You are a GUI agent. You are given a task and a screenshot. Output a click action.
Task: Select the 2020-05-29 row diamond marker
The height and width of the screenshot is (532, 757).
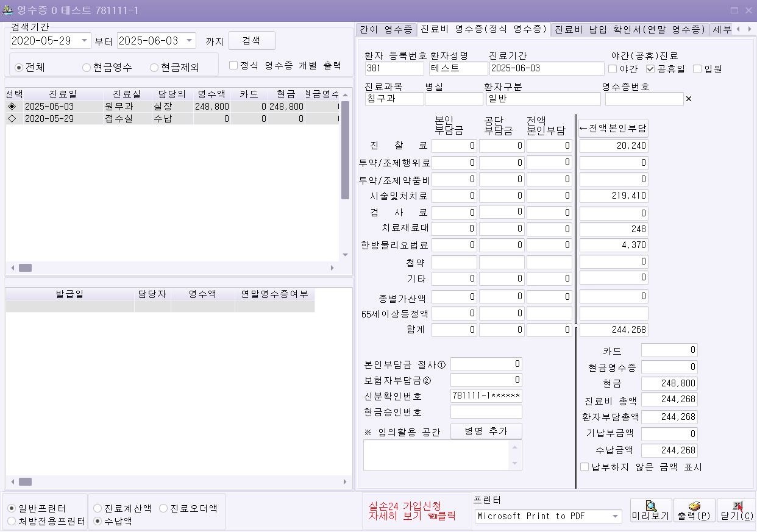[12, 119]
